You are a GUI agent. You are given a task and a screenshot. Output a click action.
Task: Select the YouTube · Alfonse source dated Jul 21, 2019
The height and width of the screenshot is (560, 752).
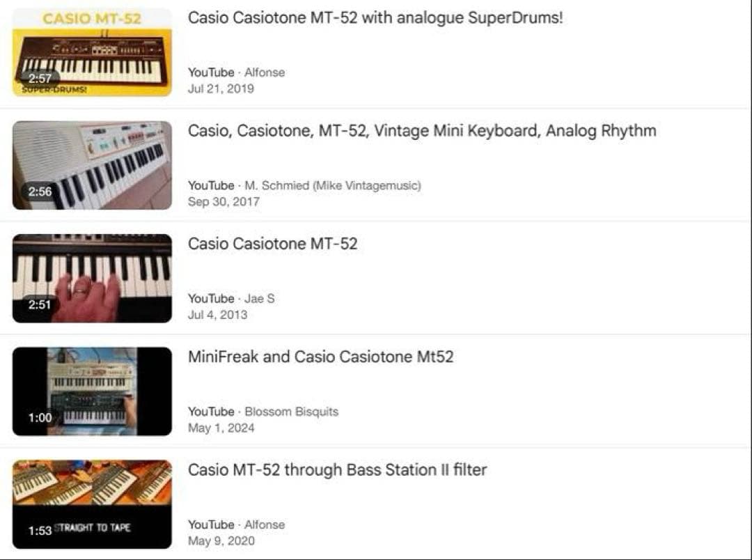click(236, 72)
